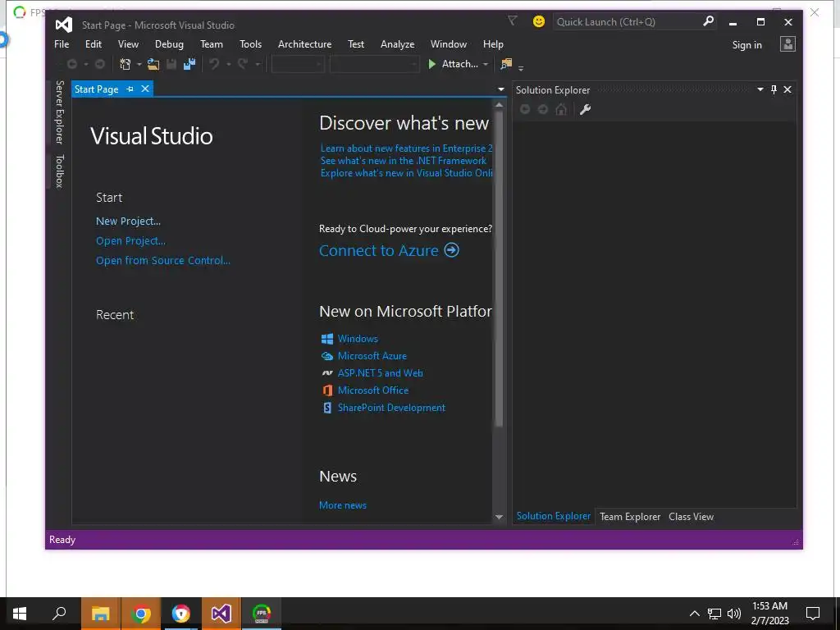Click the Redo toolbar icon
Viewport: 840px width, 630px height.
(x=243, y=64)
